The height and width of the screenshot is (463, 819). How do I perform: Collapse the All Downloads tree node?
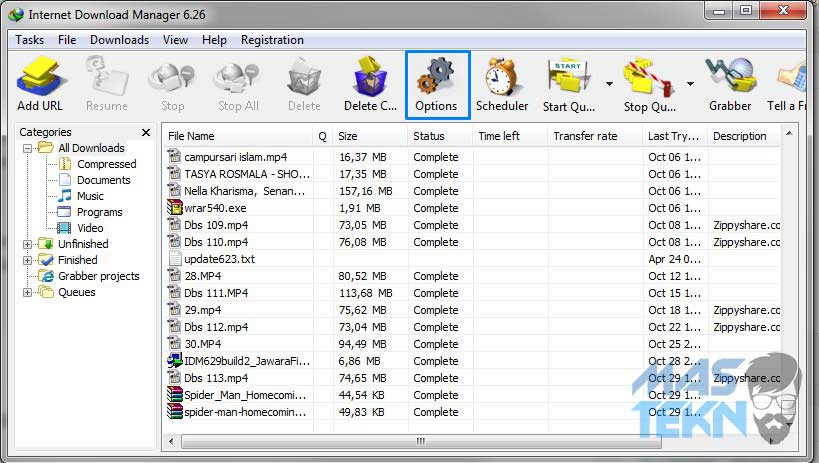coord(28,148)
